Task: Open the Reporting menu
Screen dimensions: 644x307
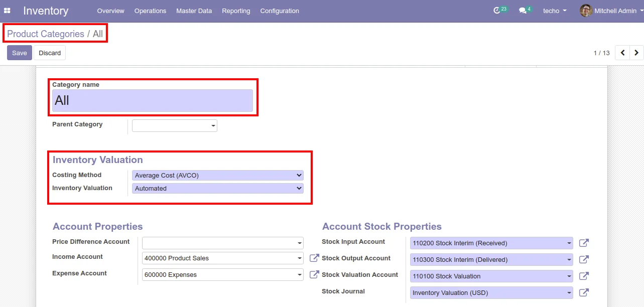Action: (x=236, y=11)
